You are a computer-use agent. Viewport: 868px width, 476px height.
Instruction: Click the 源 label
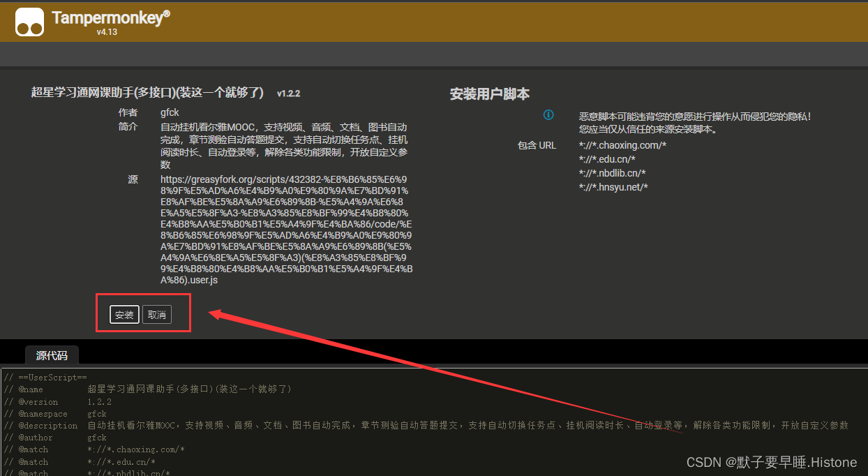tap(133, 179)
